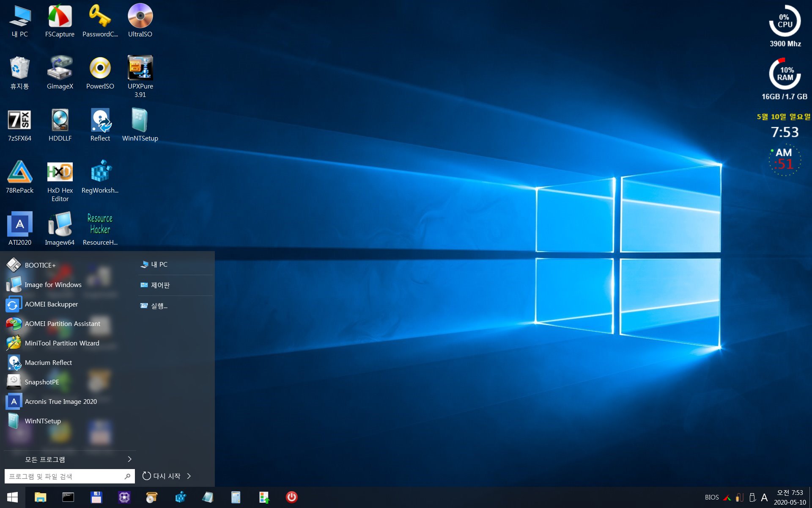This screenshot has height=508, width=812.
Task: Expand 모든 프로그램 all programs list
Action: [x=70, y=459]
